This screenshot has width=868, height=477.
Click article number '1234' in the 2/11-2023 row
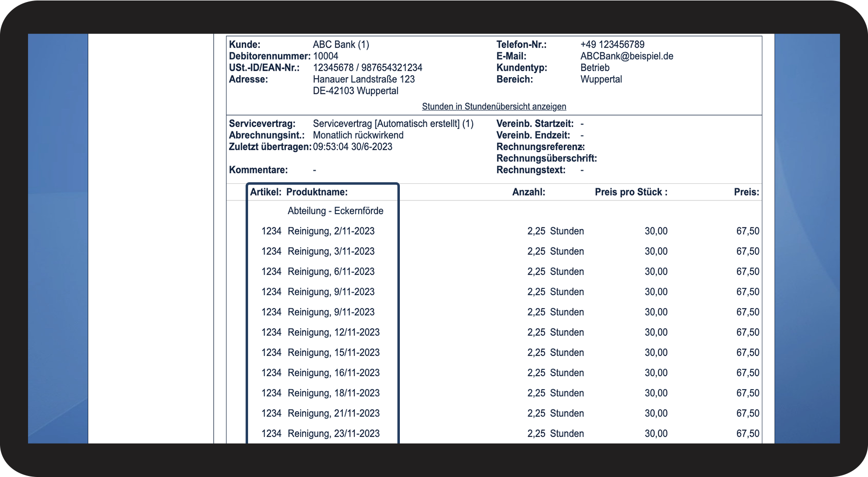pos(271,231)
